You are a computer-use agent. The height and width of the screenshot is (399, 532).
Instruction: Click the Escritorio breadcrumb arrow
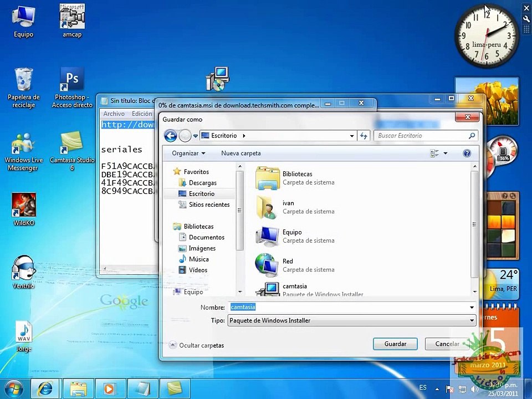point(244,136)
